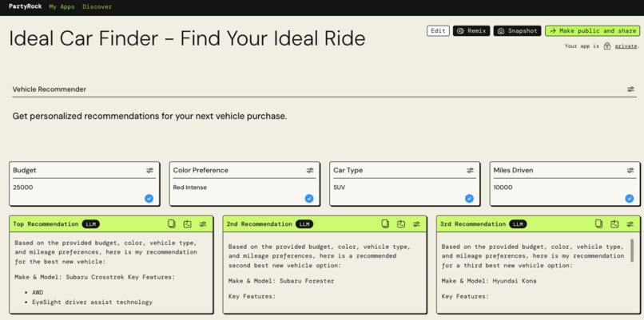Image resolution: width=644 pixels, height=320 pixels.
Task: Open settings icon on Car Type card
Action: click(x=471, y=170)
